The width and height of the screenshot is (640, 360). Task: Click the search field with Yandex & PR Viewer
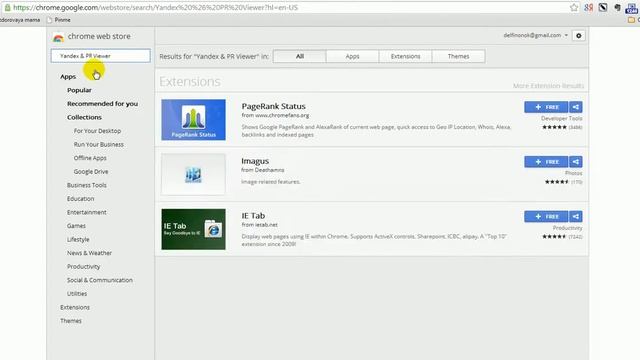point(100,56)
